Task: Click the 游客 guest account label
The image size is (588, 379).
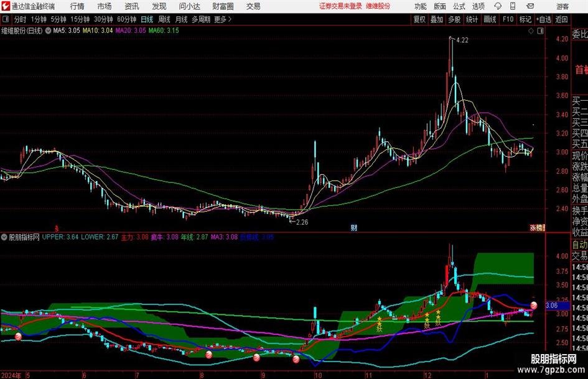Action: 563,6
